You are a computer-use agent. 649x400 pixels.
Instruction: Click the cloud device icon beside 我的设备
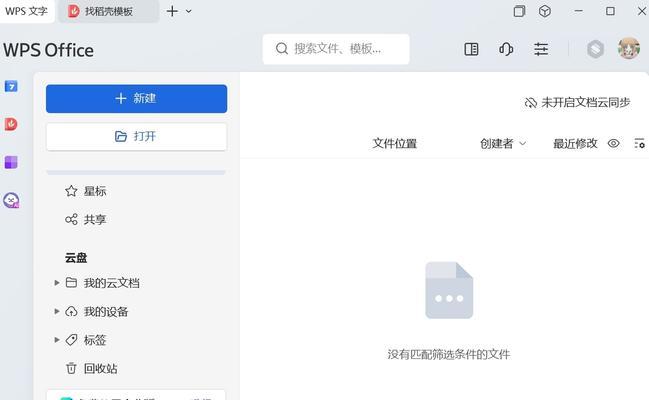tap(71, 311)
